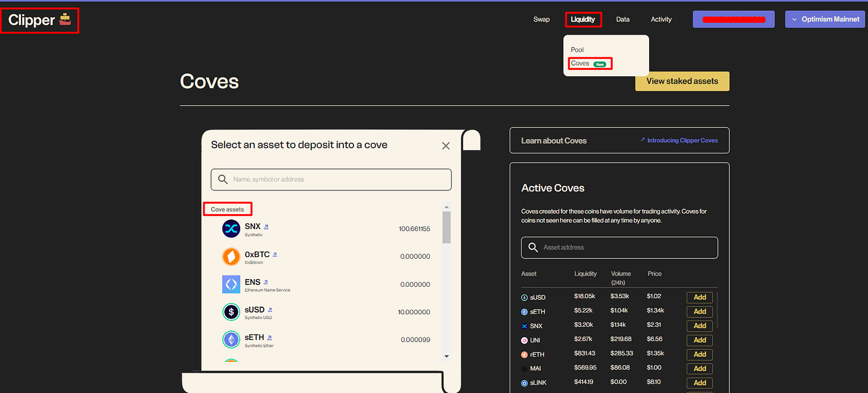
Task: Add liquidity to MAI cove
Action: pos(700,369)
